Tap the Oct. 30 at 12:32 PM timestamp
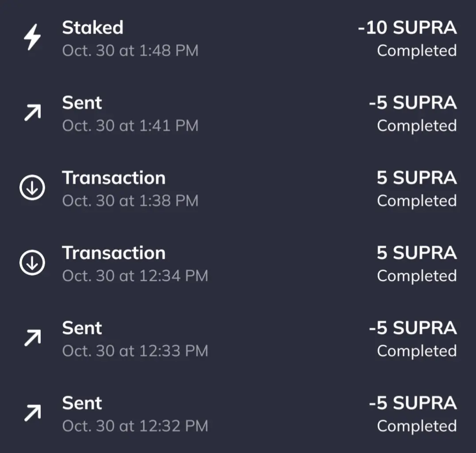The image size is (476, 453). tap(135, 426)
